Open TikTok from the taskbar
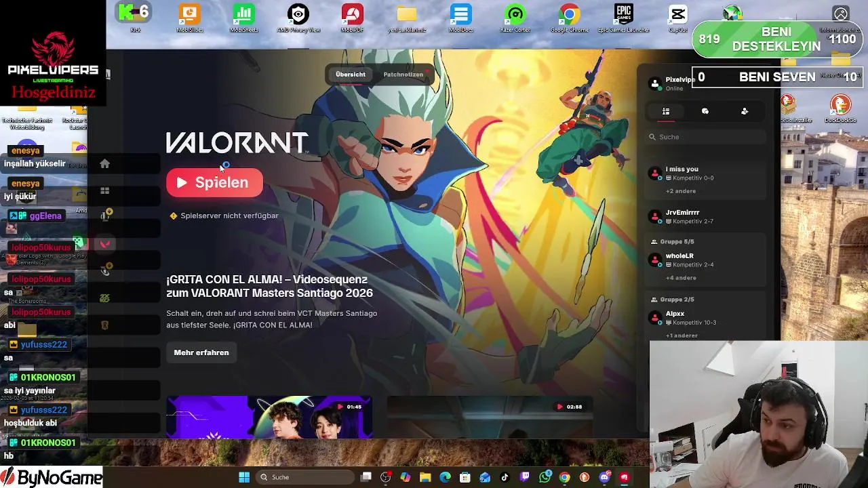Screen dimensions: 868x488 (x=505, y=477)
